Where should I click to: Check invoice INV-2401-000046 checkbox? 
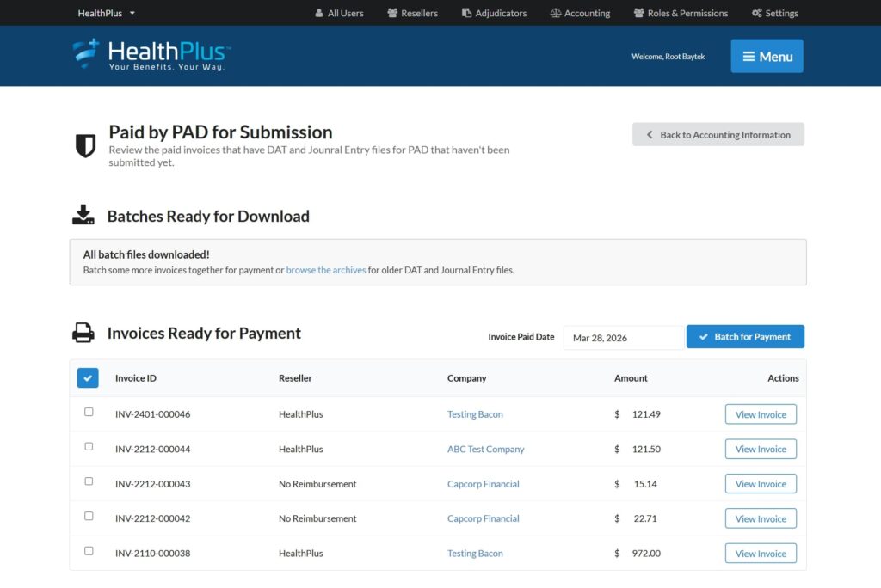coord(89,413)
